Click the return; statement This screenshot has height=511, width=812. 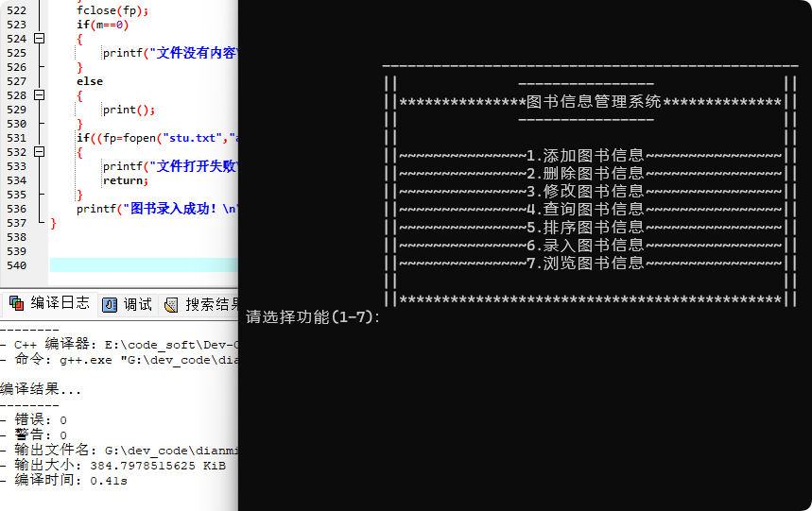click(x=126, y=180)
